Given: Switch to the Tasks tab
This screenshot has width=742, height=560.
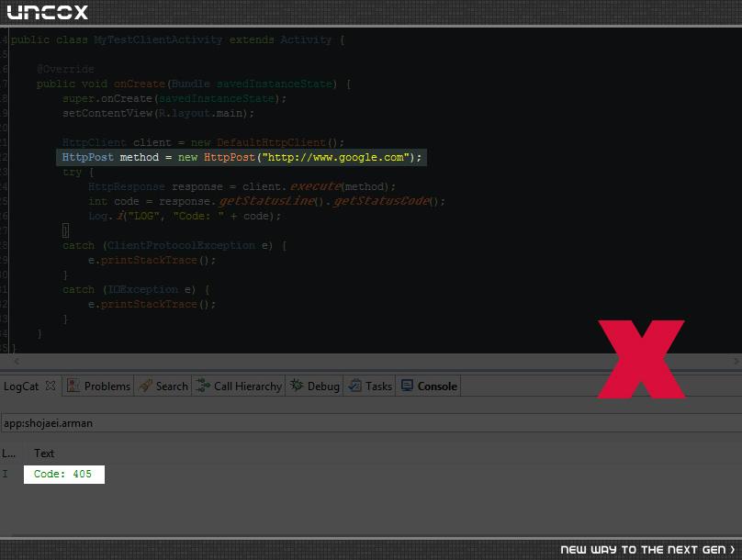Looking at the screenshot, I should [x=370, y=386].
